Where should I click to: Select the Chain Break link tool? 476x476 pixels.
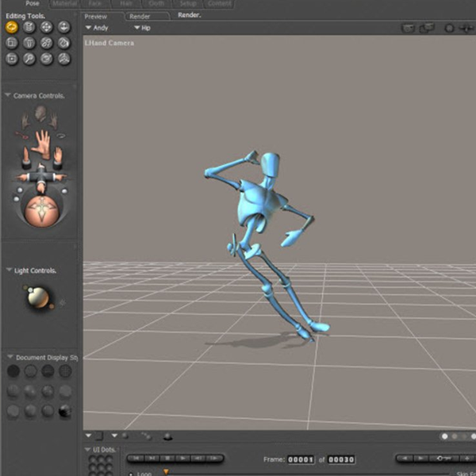click(x=47, y=43)
